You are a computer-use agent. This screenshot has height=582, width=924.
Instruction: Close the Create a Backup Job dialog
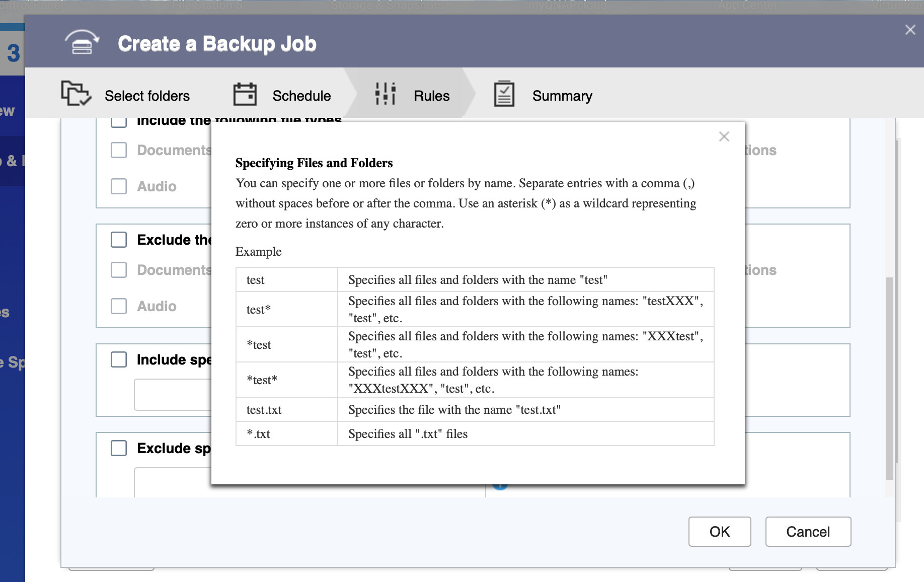click(910, 30)
